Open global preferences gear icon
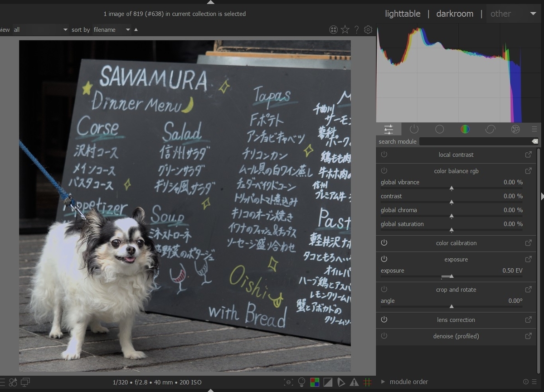This screenshot has height=392, width=544. (x=368, y=29)
